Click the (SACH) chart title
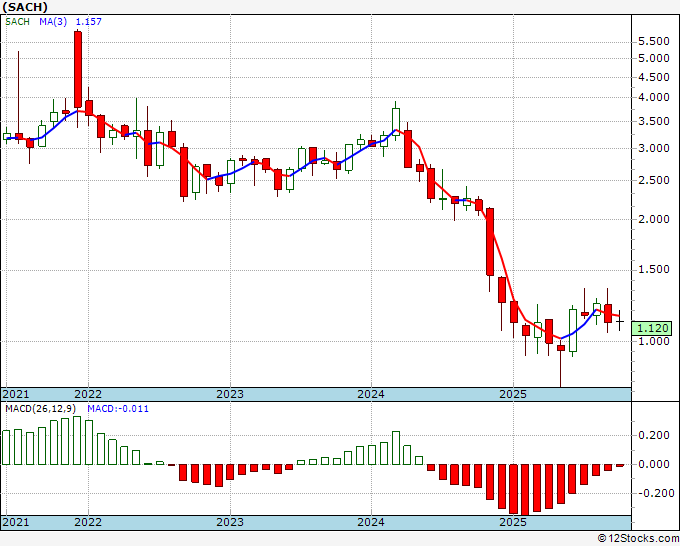 [25, 7]
